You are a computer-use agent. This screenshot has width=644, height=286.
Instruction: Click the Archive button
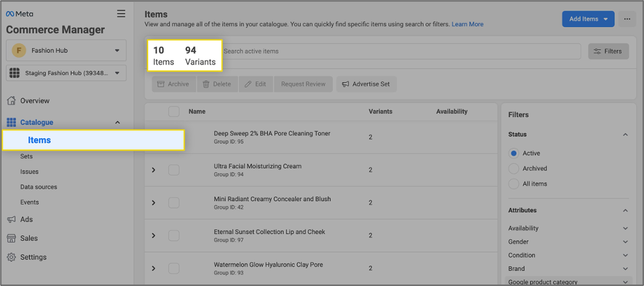click(x=174, y=84)
